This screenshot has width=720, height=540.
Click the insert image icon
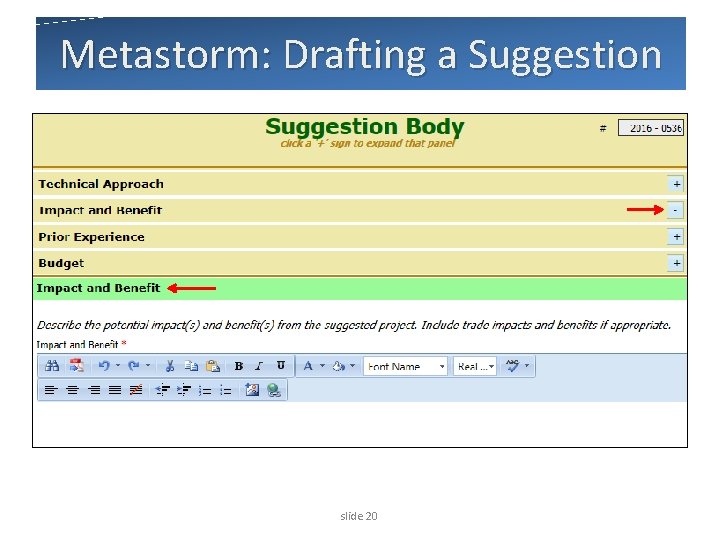pos(252,390)
